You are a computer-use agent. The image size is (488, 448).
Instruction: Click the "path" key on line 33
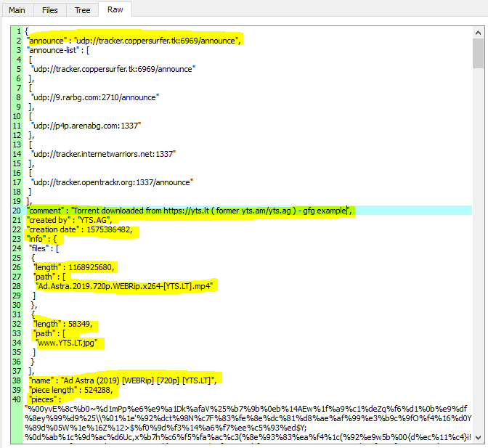(44, 333)
